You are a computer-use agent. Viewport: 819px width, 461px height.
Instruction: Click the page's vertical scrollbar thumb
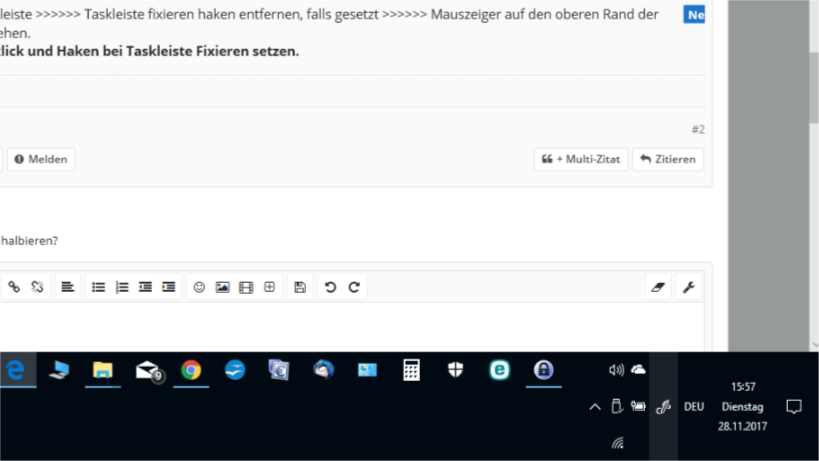814,88
